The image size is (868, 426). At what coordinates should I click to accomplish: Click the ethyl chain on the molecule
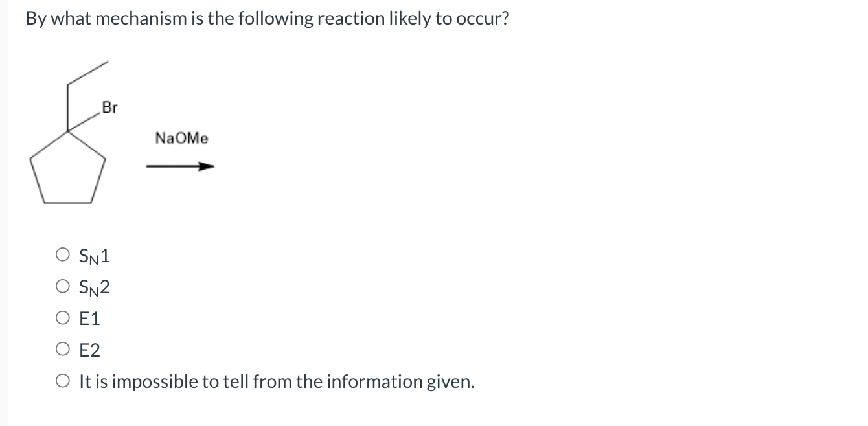[87, 74]
